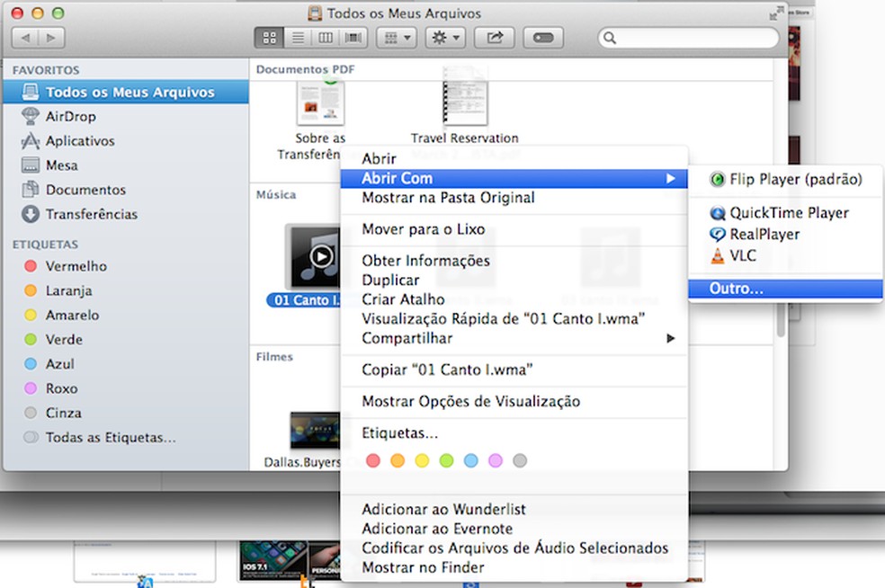Viewport: 885px width, 588px height.
Task: Apply the red tag color in context menu
Action: (x=373, y=461)
